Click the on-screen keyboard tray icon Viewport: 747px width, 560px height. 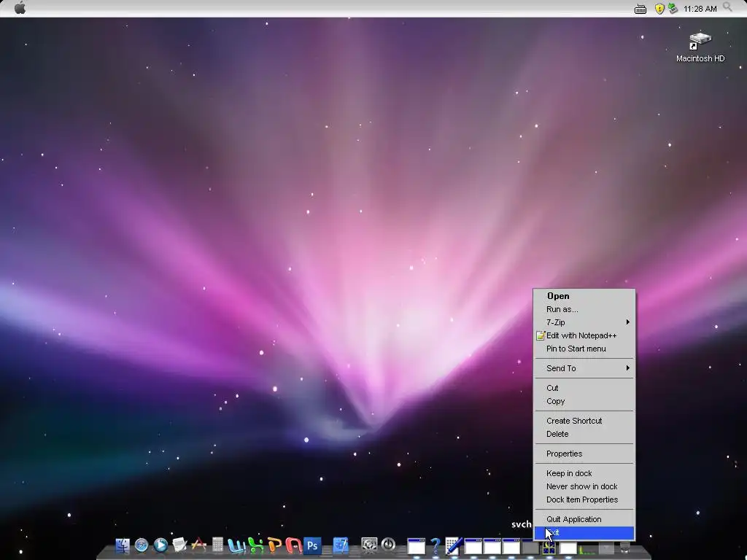coord(640,9)
